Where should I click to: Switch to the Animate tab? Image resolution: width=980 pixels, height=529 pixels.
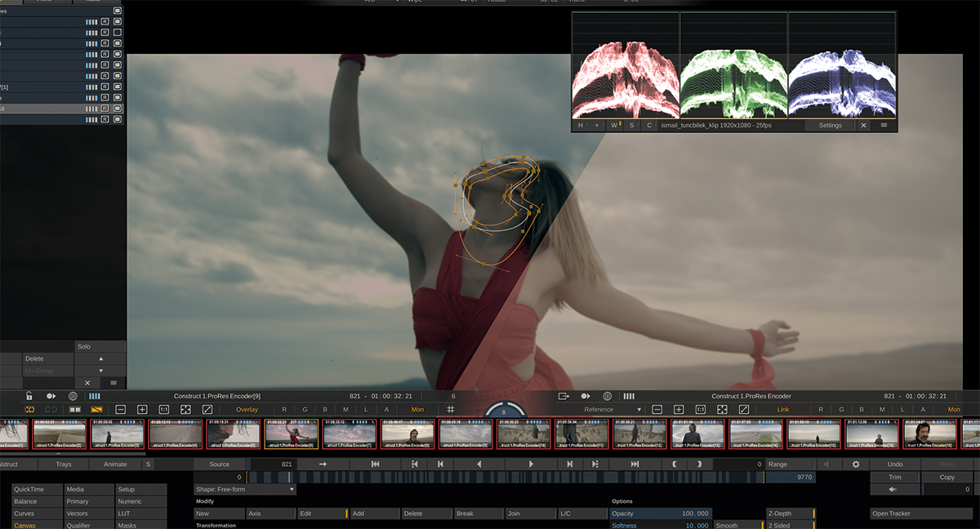pyautogui.click(x=115, y=464)
